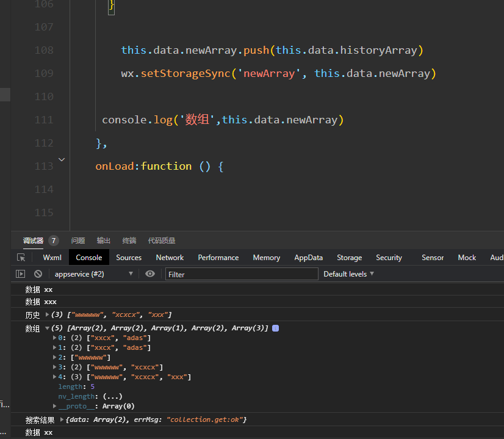
Task: Open the Network tab
Action: (x=170, y=258)
